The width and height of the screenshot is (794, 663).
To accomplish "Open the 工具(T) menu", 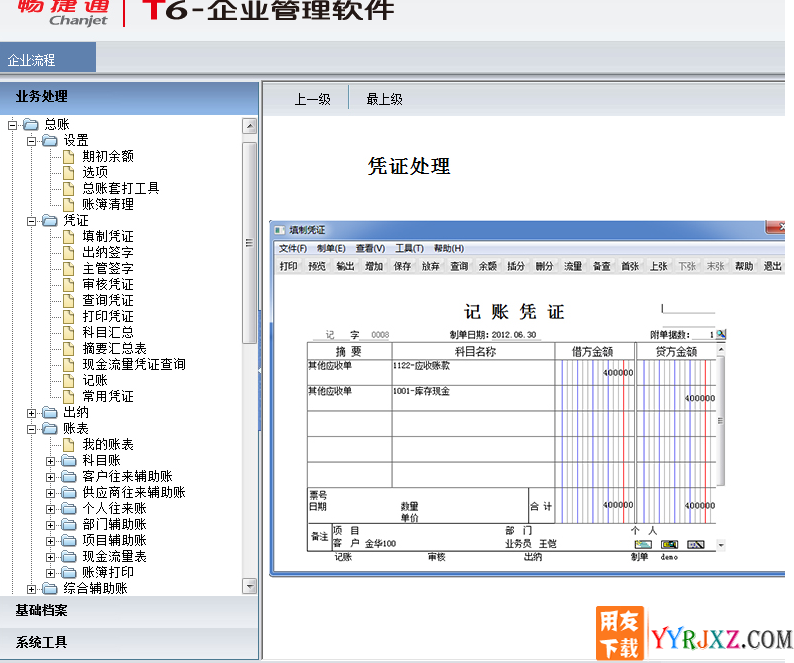I will [x=410, y=248].
